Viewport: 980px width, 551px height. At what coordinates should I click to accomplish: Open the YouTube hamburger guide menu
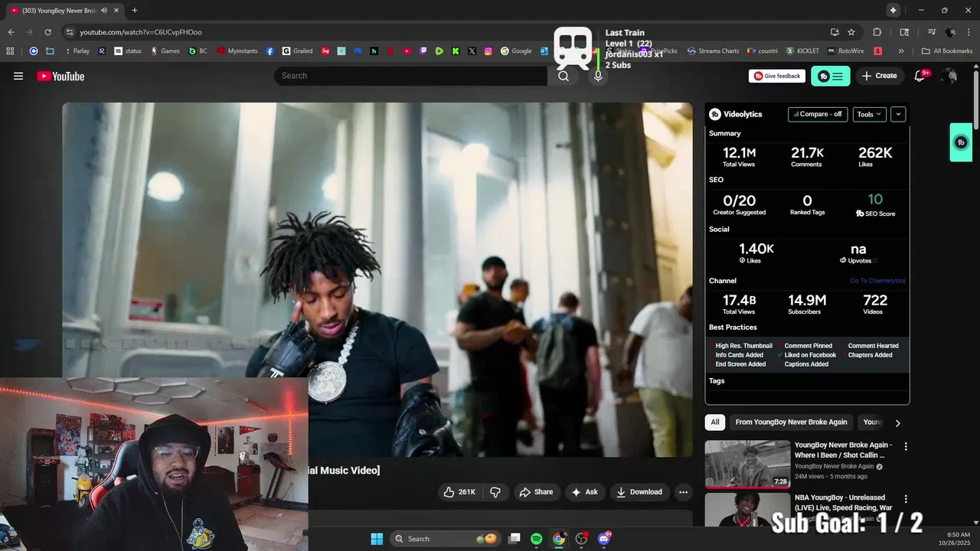(18, 76)
